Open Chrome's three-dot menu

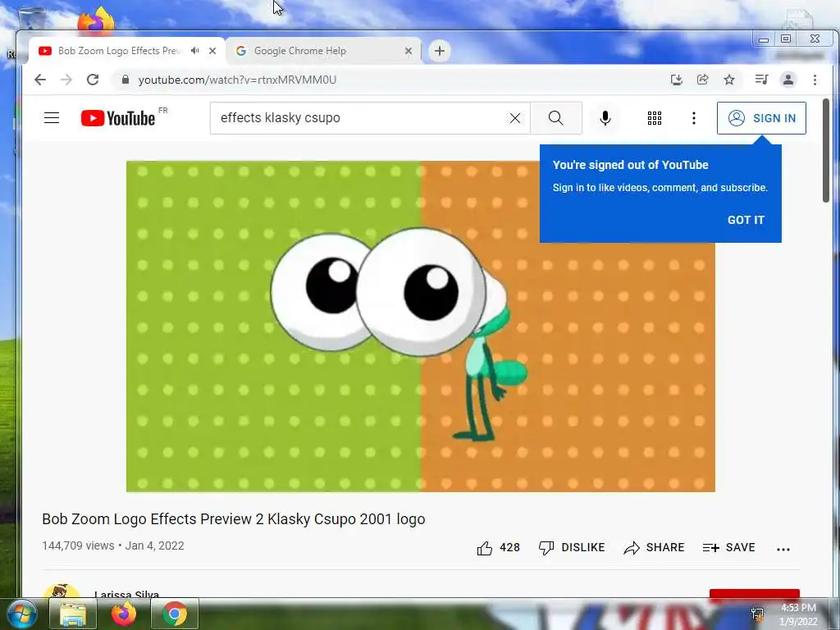coord(815,80)
